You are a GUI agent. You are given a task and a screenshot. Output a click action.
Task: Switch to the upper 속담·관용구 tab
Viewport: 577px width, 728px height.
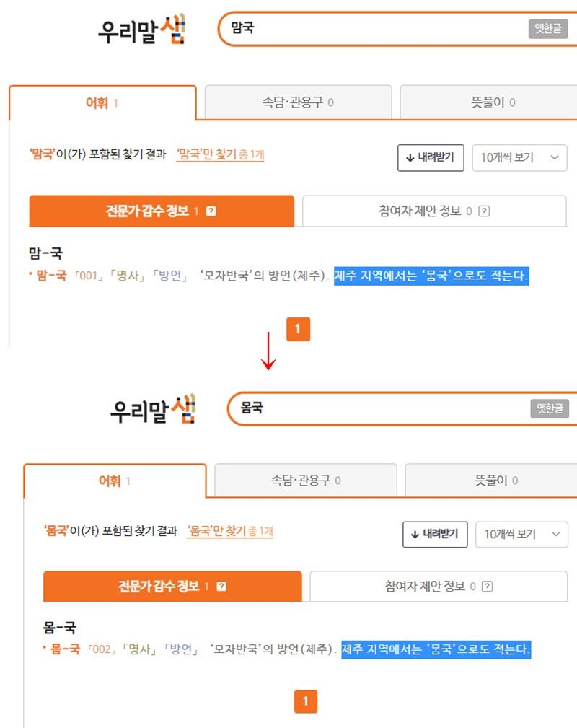point(298,102)
